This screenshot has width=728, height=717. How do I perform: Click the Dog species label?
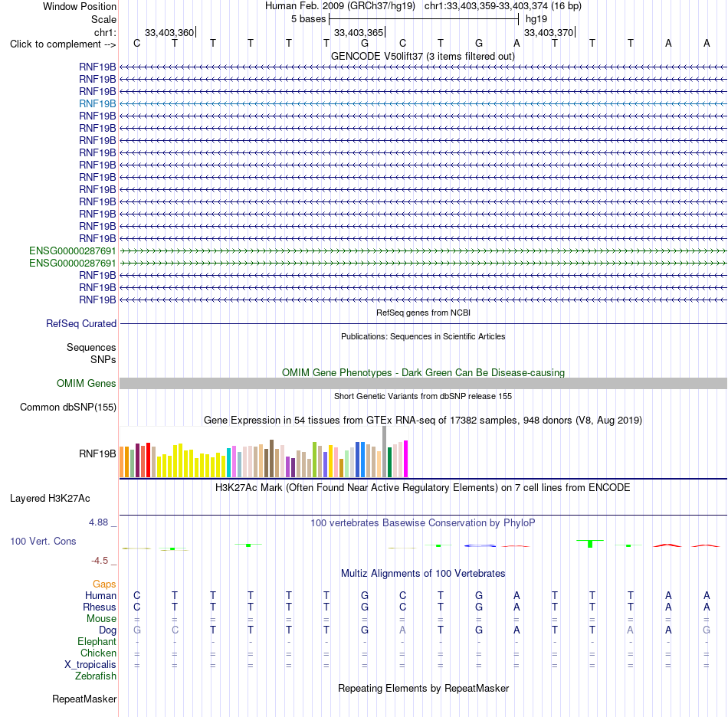tap(108, 630)
